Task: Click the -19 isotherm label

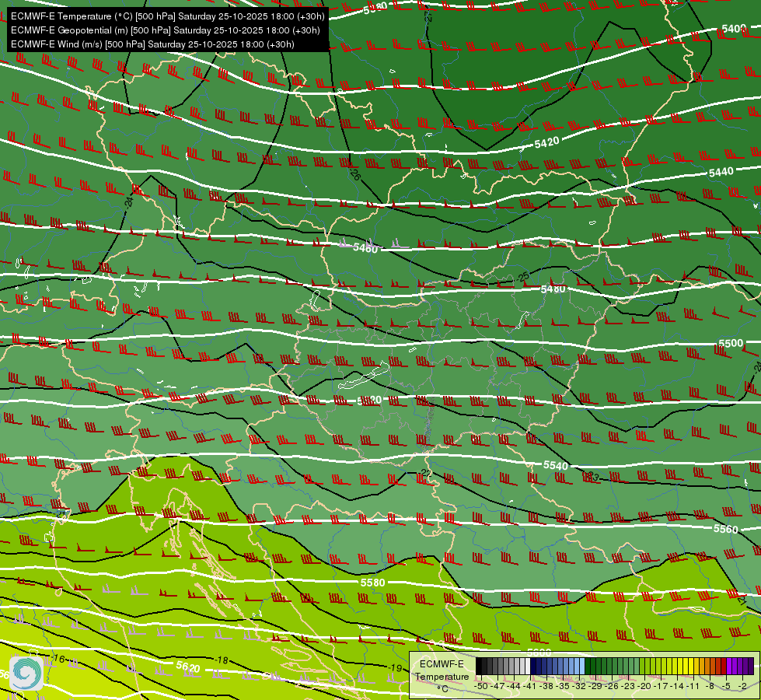Action: (x=395, y=668)
